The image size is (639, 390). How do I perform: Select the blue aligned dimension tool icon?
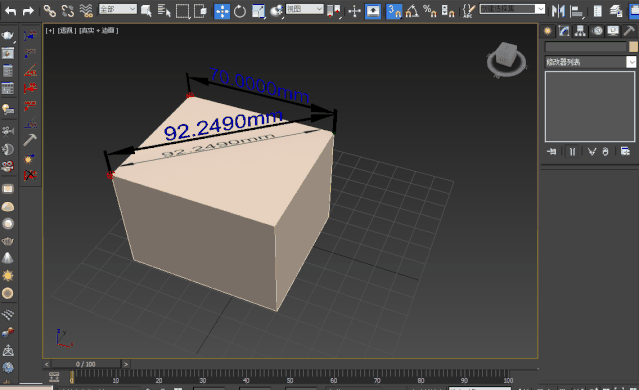click(30, 36)
